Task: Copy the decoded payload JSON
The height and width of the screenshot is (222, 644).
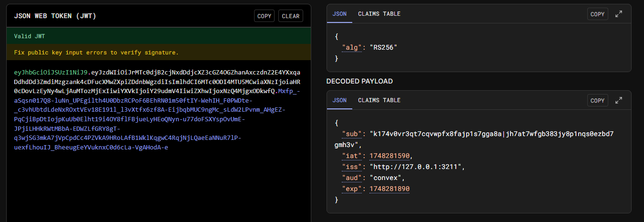Action: pyautogui.click(x=597, y=101)
